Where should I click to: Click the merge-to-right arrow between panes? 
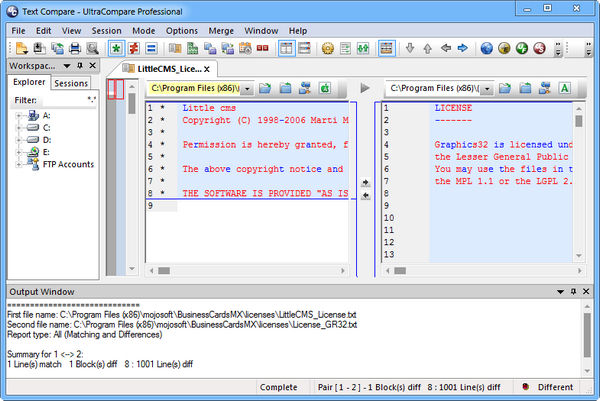tap(365, 182)
